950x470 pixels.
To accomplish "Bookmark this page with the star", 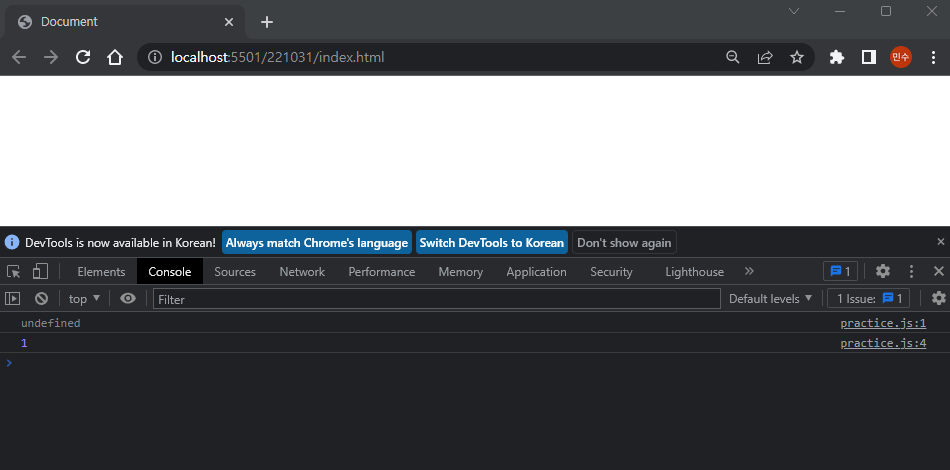I will [797, 58].
